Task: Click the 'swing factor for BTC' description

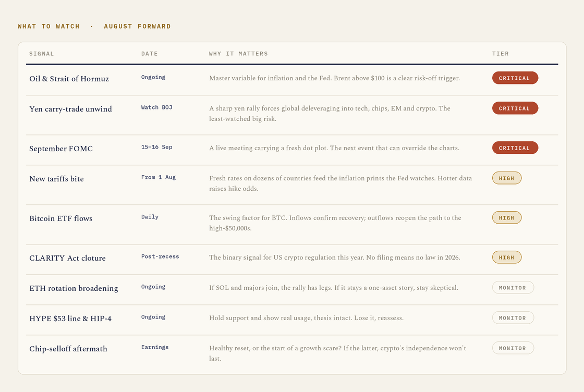Action: (x=335, y=223)
